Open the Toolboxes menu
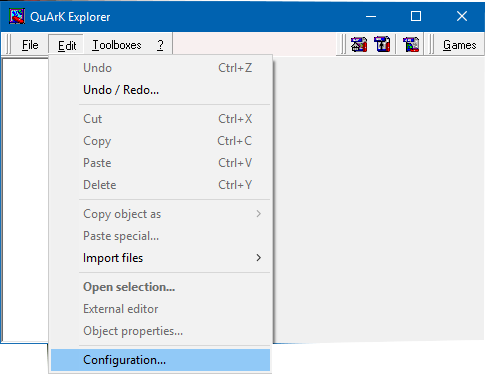The height and width of the screenshot is (374, 485). coord(117,45)
